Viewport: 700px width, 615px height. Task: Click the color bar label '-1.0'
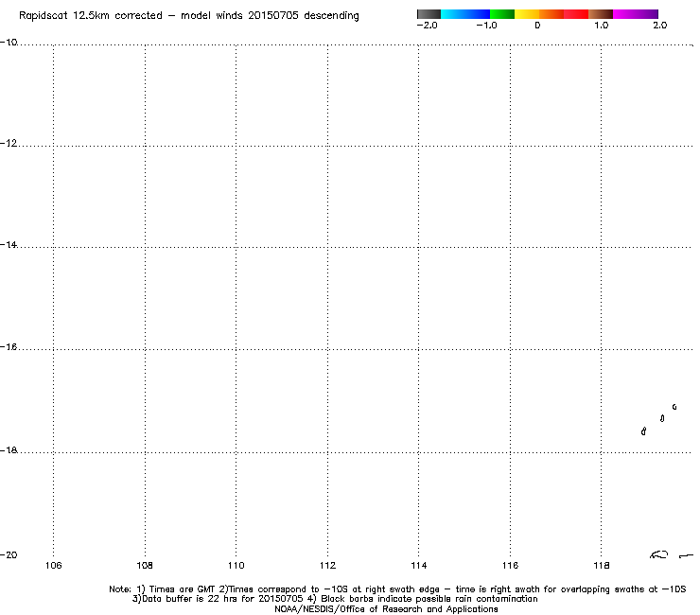coord(486,26)
